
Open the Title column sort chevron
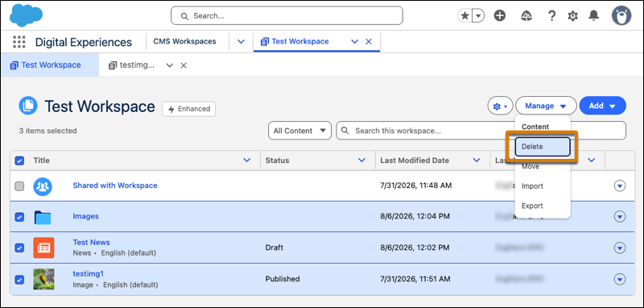247,160
